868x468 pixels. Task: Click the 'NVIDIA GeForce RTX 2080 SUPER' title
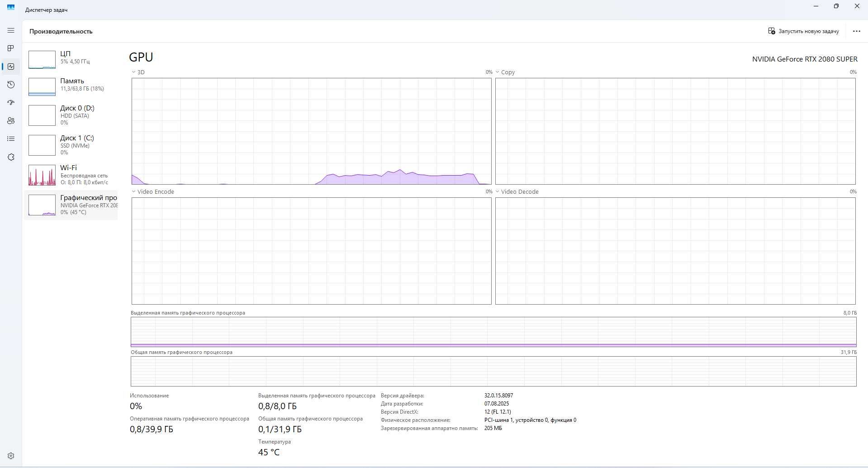tap(805, 59)
